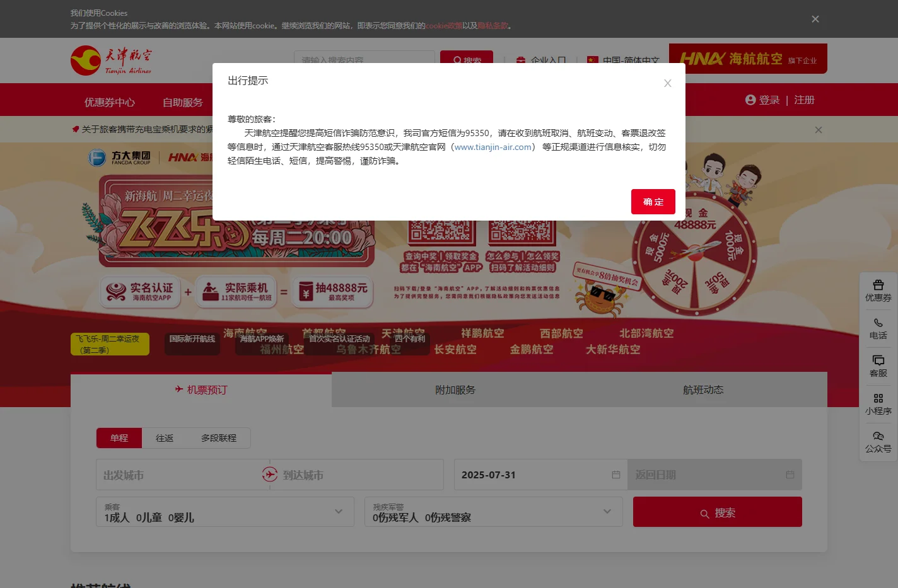This screenshot has width=898, height=588.
Task: Close the 出行提示 dialog with X
Action: (x=668, y=83)
